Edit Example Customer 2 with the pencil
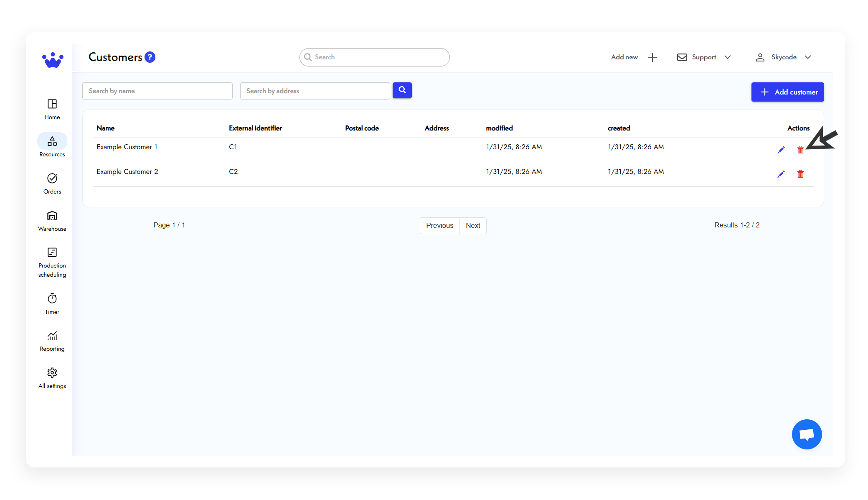 [x=781, y=174]
